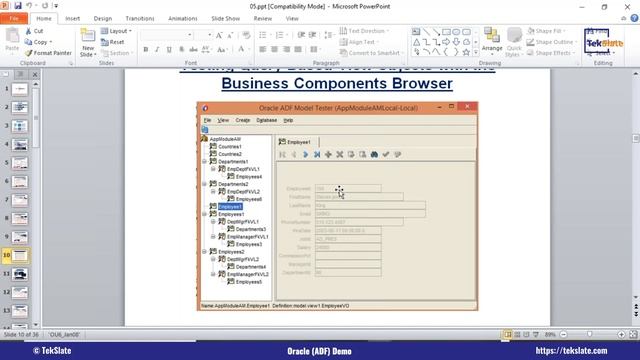
Task: Click the Increase Font Size icon
Action: pos(219,35)
